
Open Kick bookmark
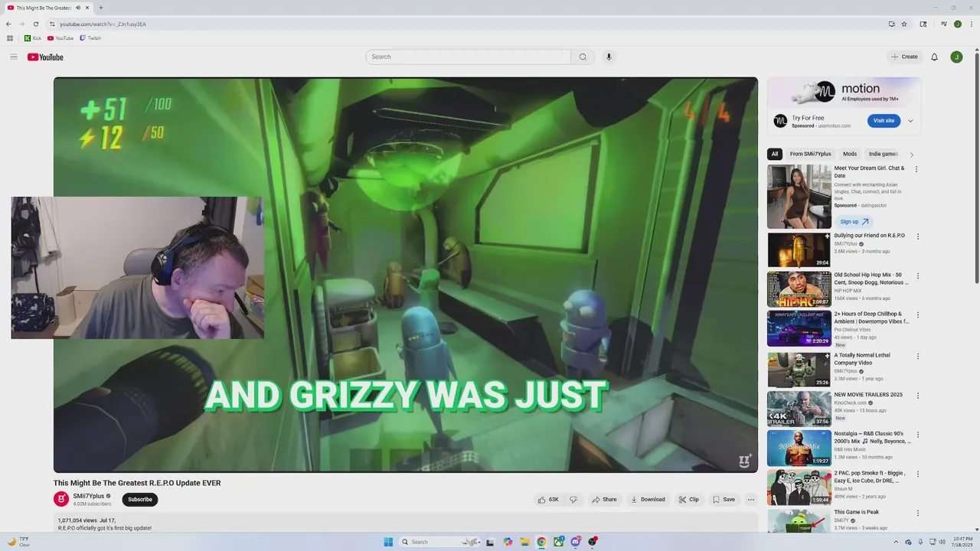[x=32, y=38]
